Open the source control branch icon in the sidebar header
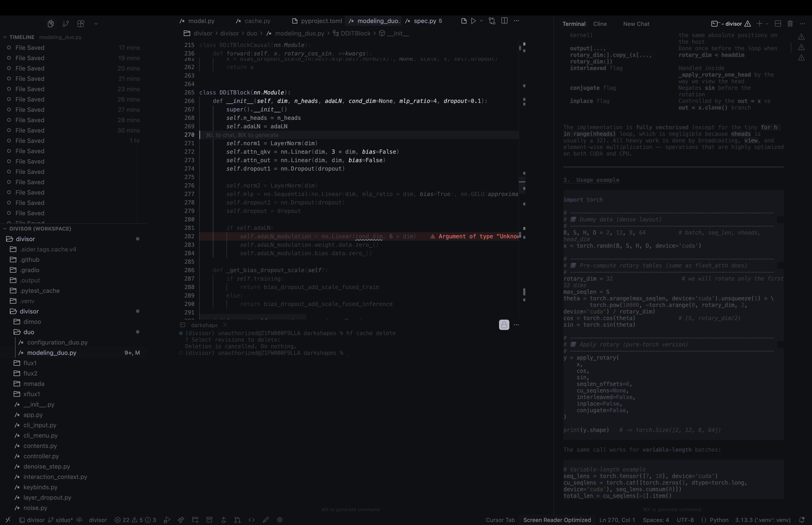 click(66, 24)
